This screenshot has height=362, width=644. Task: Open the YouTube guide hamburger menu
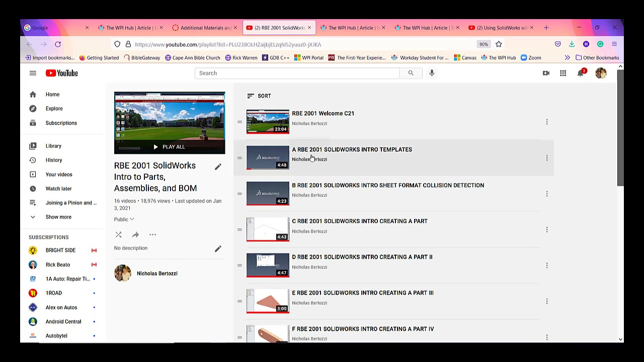33,73
